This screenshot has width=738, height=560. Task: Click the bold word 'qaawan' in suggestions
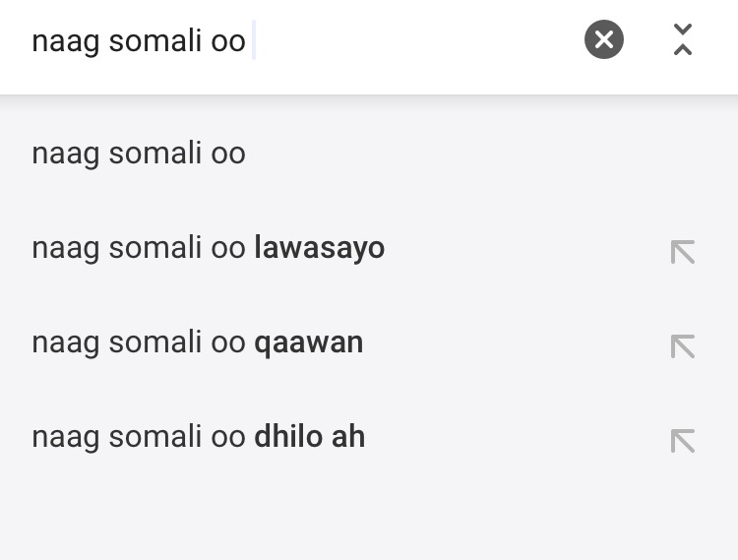308,344
